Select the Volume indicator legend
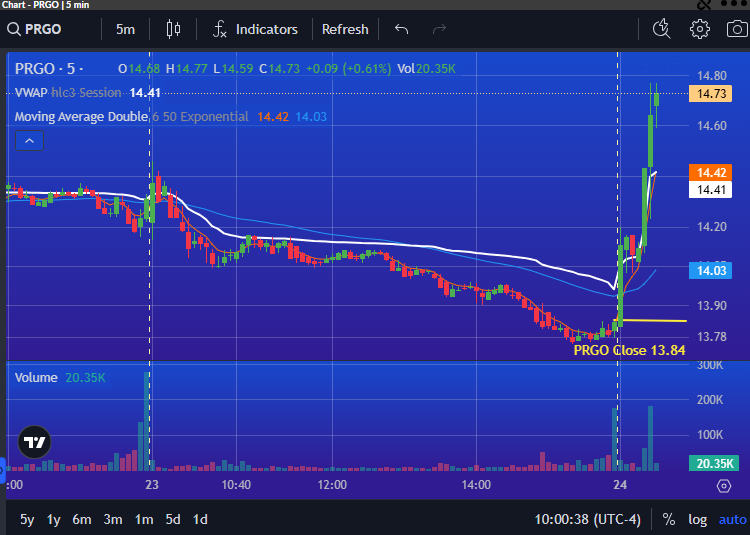 pos(36,378)
